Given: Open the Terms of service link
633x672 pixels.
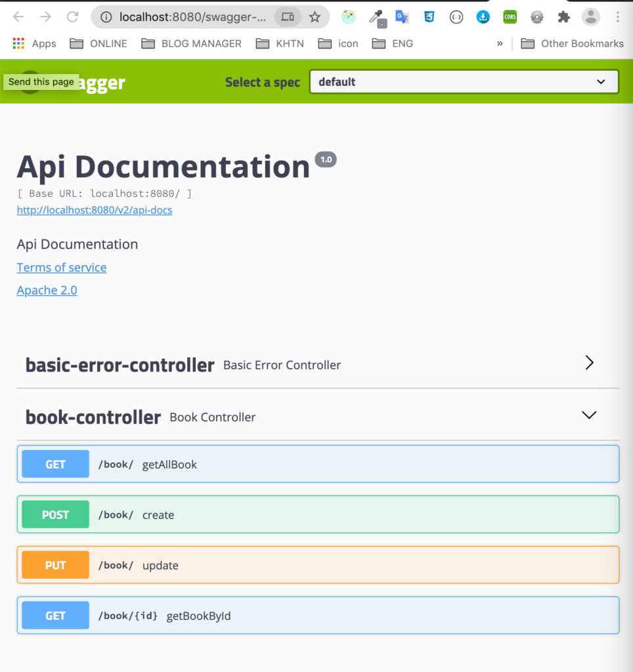Looking at the screenshot, I should pos(61,267).
